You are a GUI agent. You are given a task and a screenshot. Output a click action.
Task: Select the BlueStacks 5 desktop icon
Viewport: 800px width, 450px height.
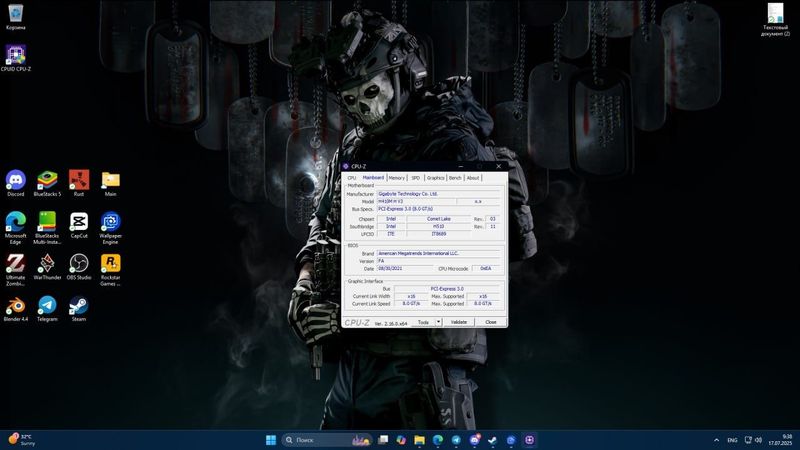[47, 183]
